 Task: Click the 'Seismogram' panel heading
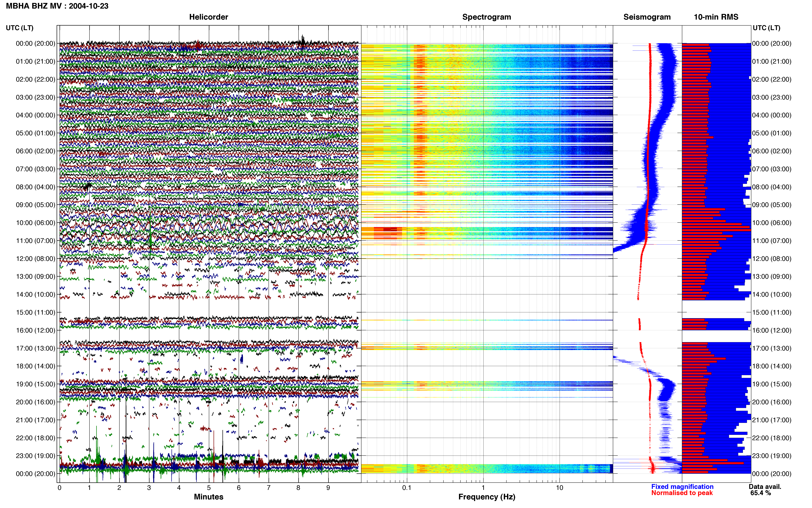[x=647, y=17]
